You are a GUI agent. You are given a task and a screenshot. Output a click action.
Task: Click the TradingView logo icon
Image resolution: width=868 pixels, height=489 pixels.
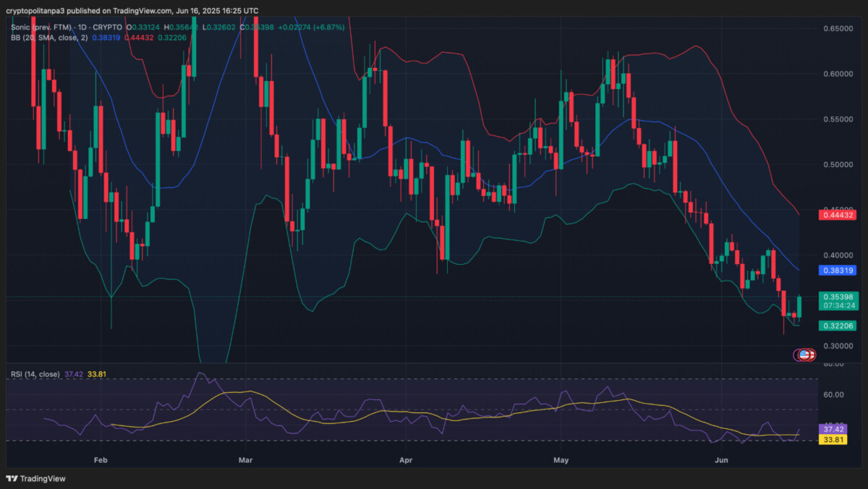[x=12, y=478]
